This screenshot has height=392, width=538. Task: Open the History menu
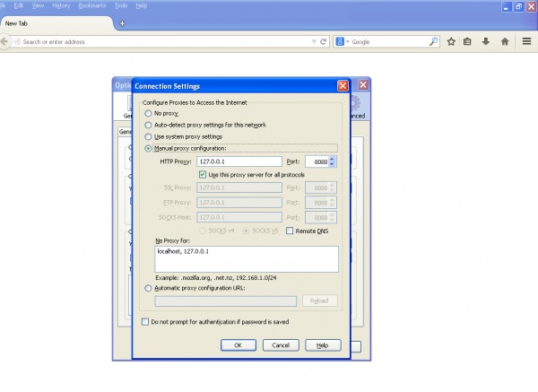coord(61,5)
